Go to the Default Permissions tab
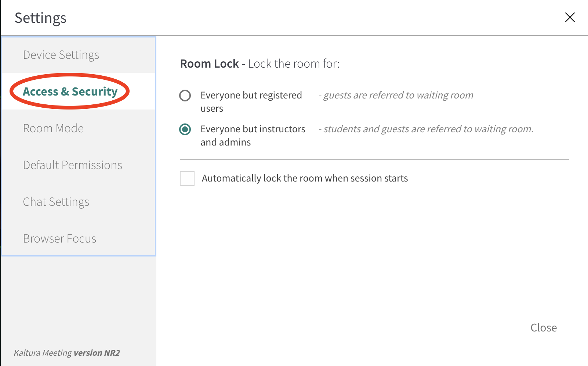Viewport: 588px width, 366px height. [72, 165]
